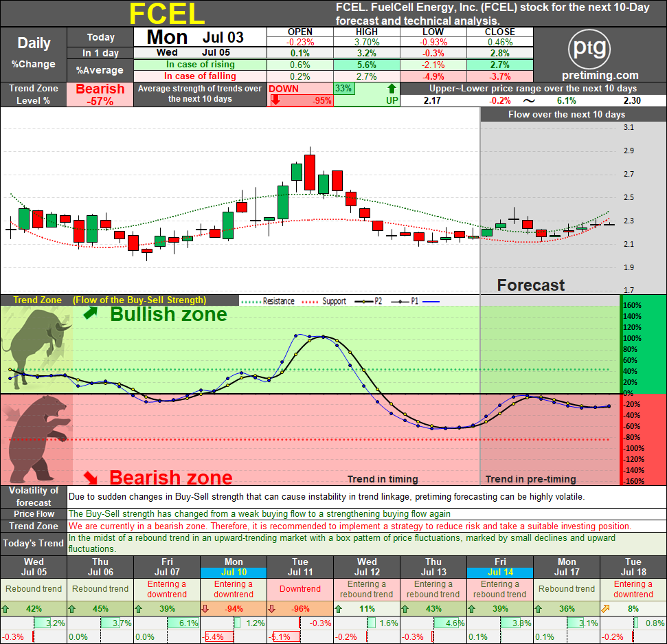Select the 'Today's Trend' row label
The image size is (667, 644).
(34, 543)
